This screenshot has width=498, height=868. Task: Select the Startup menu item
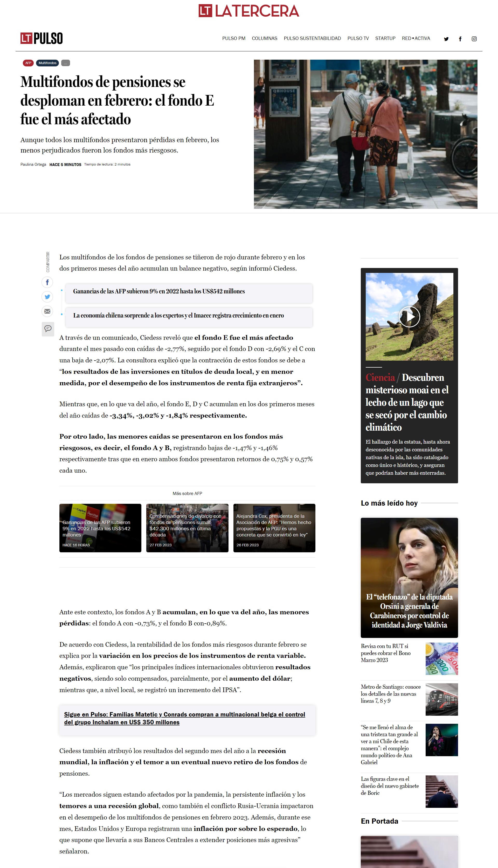click(385, 38)
